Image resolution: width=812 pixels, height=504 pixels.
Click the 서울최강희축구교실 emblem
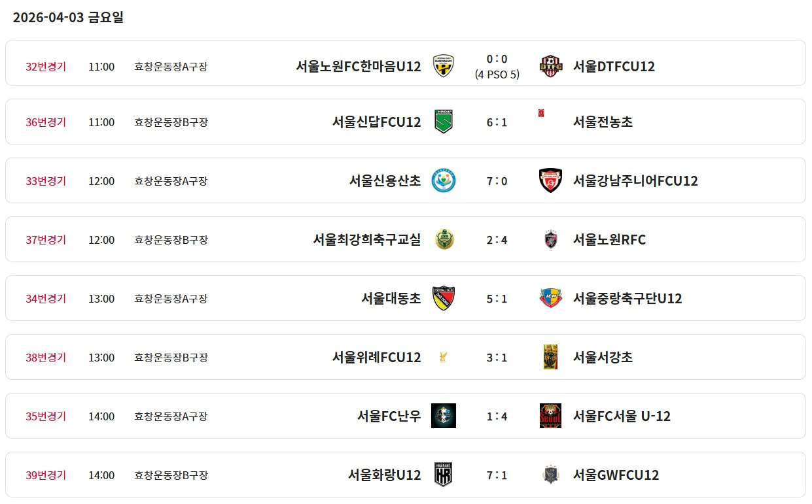coord(444,239)
